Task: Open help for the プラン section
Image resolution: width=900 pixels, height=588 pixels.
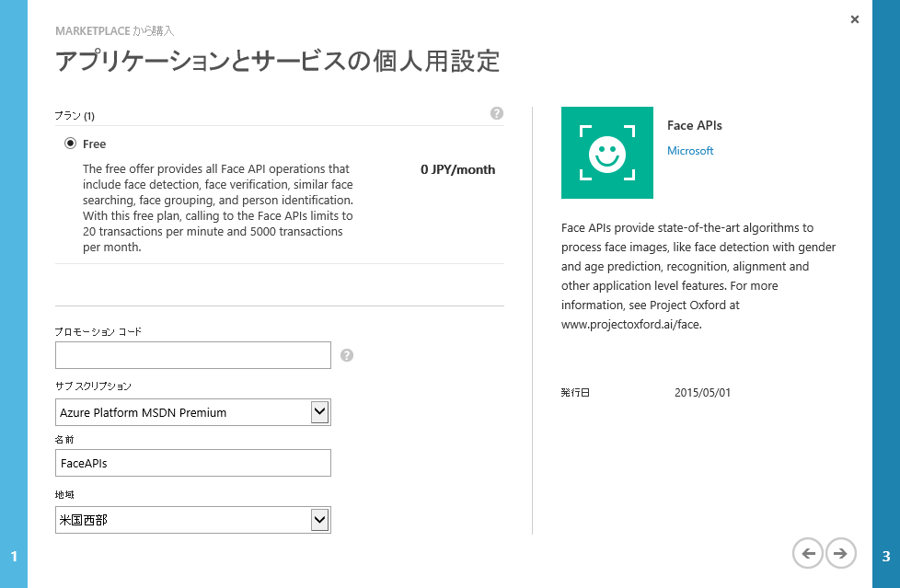Action: pos(497,113)
